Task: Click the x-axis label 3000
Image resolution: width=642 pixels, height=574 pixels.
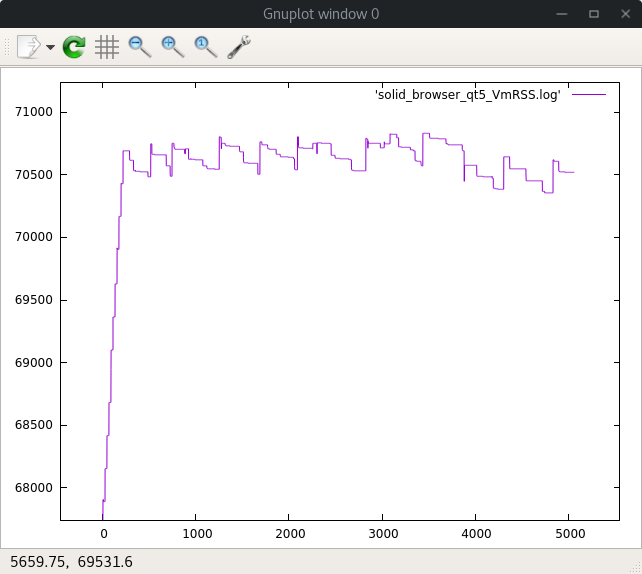Action: click(x=383, y=534)
